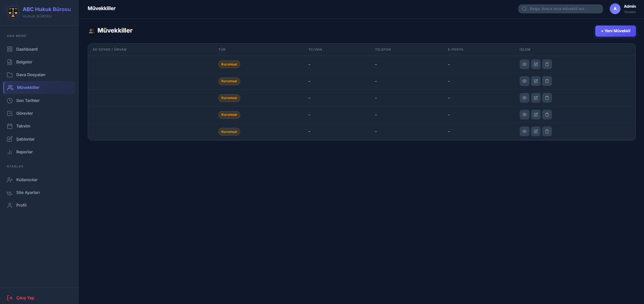Go to Şablonlar templates

click(39, 139)
